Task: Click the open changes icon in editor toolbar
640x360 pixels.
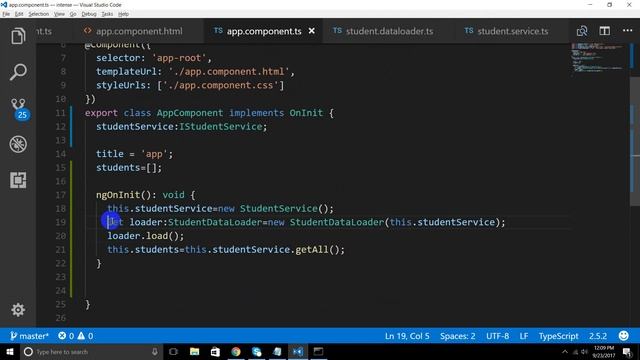Action: (x=582, y=31)
